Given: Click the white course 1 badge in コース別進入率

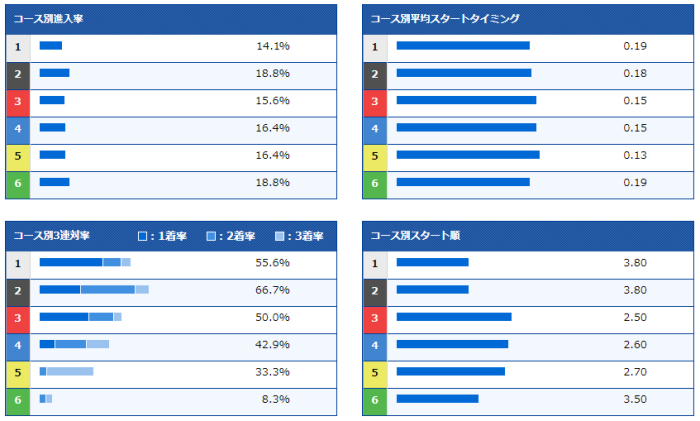Looking at the screenshot, I should (18, 46).
